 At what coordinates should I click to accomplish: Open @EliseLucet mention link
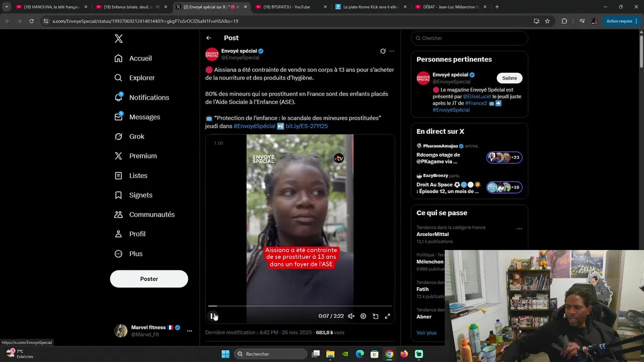477,96
